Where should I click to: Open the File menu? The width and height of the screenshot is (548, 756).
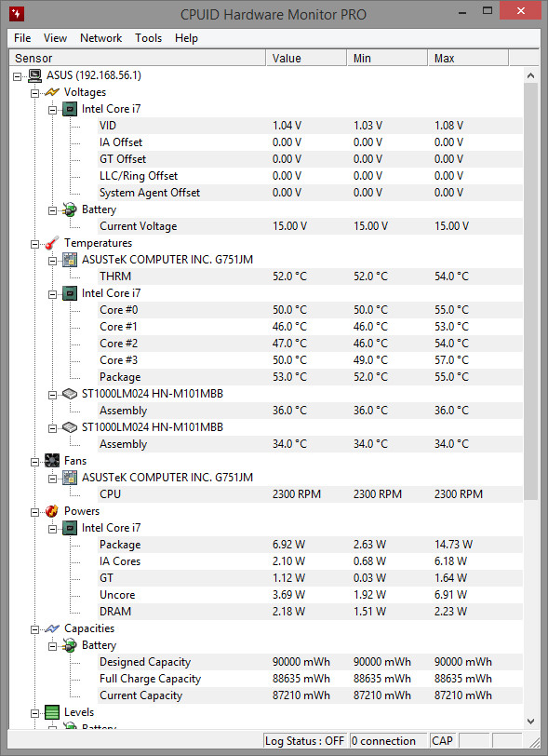(x=22, y=38)
